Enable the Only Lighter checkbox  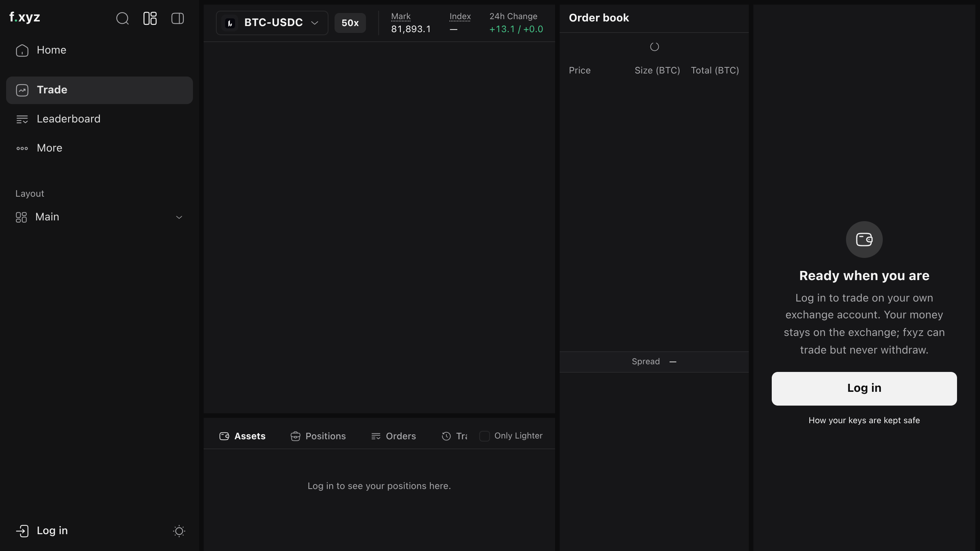point(485,436)
